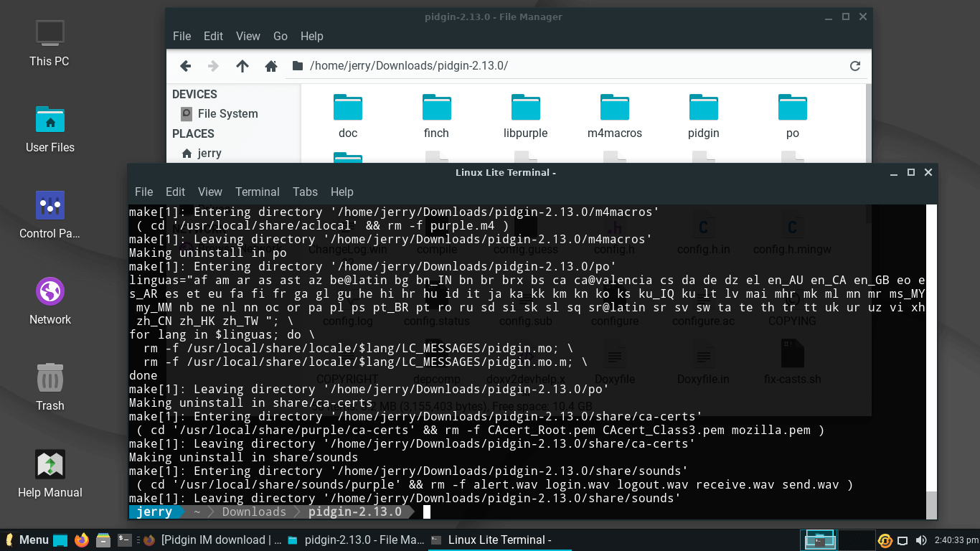
Task: Open the View menu in File Manager
Action: point(248,36)
